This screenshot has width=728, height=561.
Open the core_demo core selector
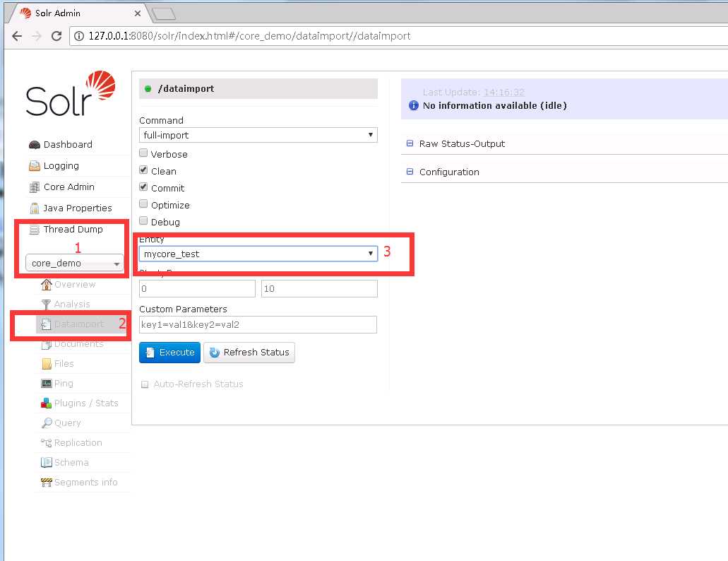coord(75,264)
